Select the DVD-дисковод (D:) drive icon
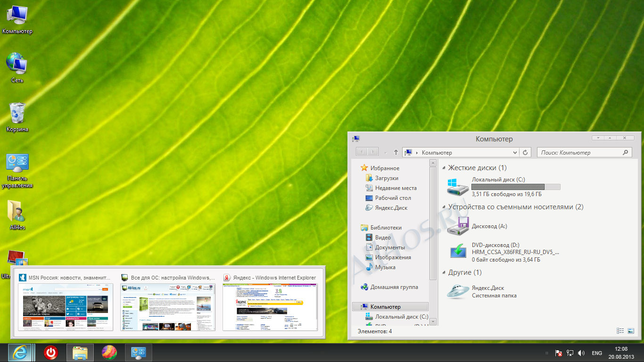The image size is (644, 362). click(458, 251)
